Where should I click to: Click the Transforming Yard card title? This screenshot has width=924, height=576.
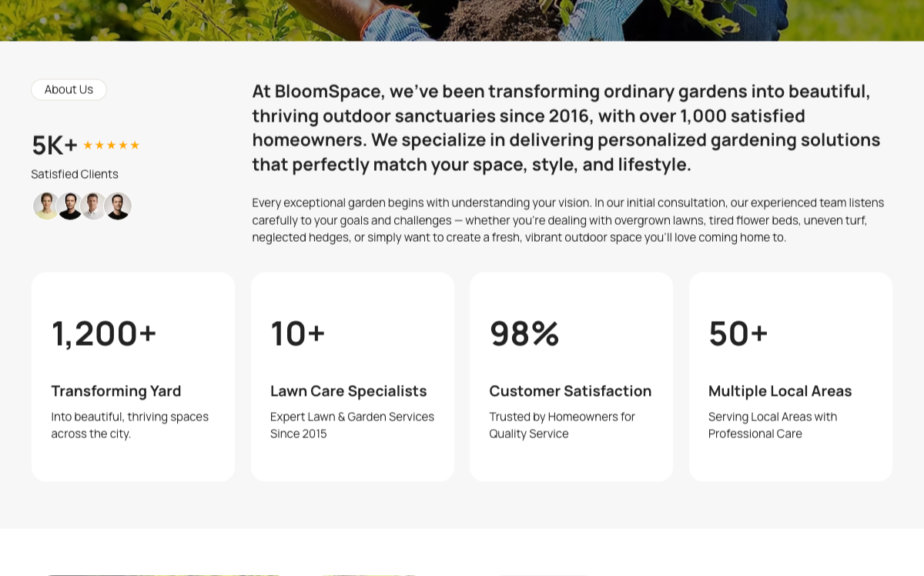[116, 391]
